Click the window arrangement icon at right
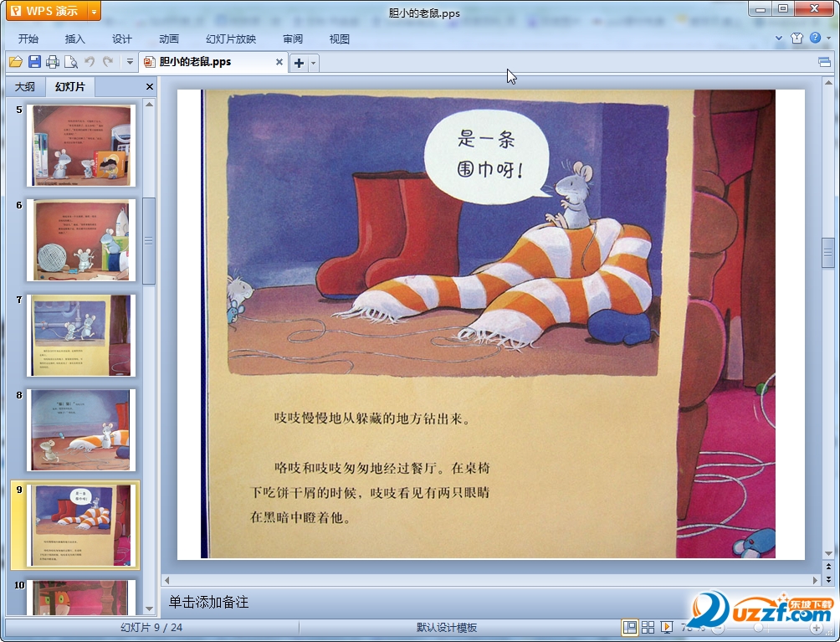840x642 pixels. pos(824,62)
